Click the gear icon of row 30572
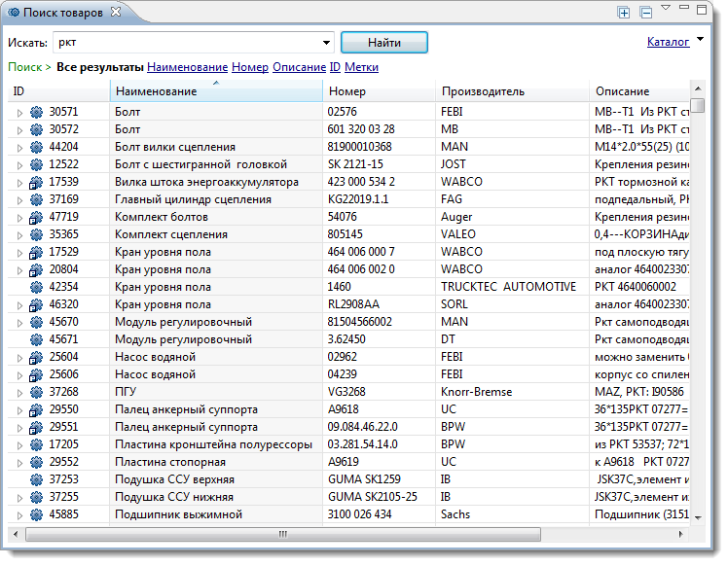 (x=36, y=130)
